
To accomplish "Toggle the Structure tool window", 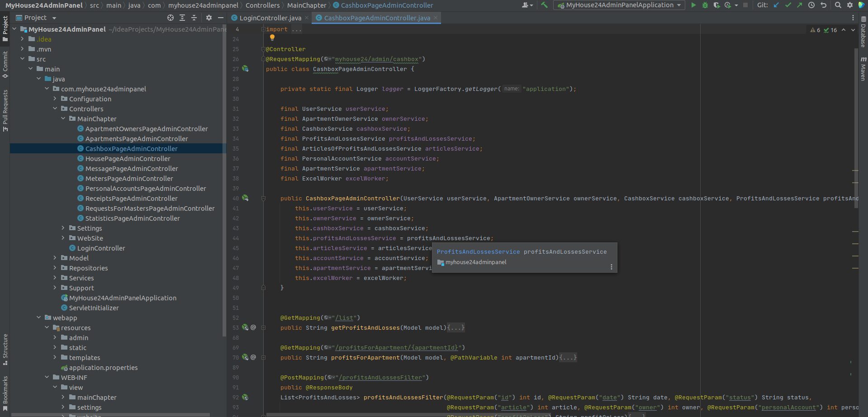I will point(5,349).
